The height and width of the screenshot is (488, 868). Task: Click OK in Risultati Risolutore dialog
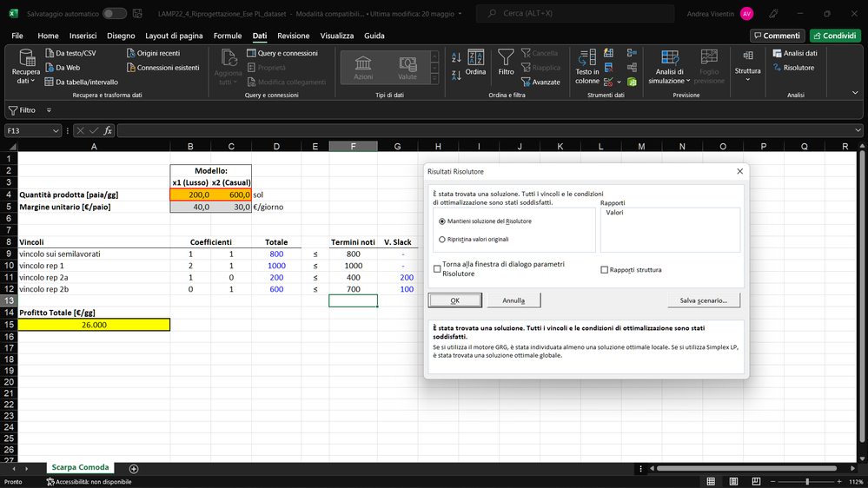(x=455, y=300)
